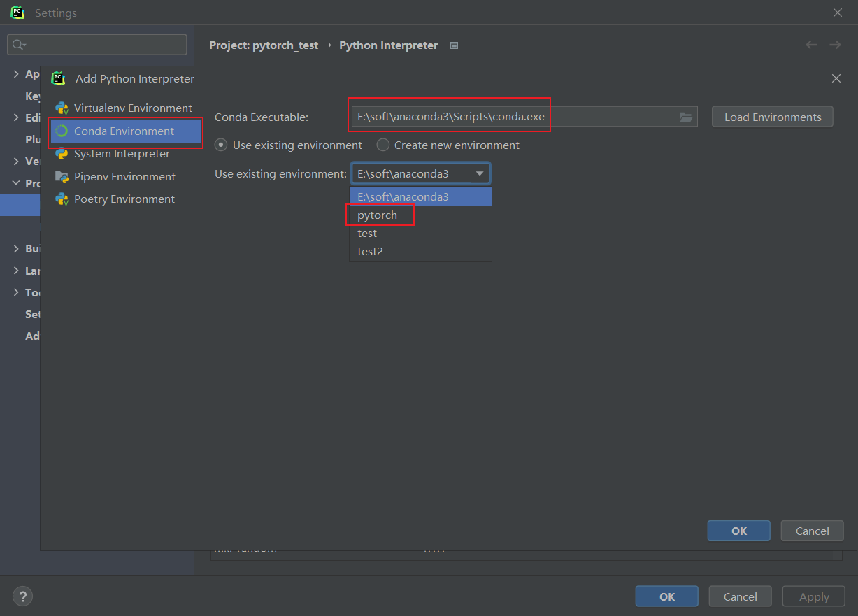The image size is (858, 616).
Task: Confirm Add Python Interpreter with OK
Action: pyautogui.click(x=739, y=531)
